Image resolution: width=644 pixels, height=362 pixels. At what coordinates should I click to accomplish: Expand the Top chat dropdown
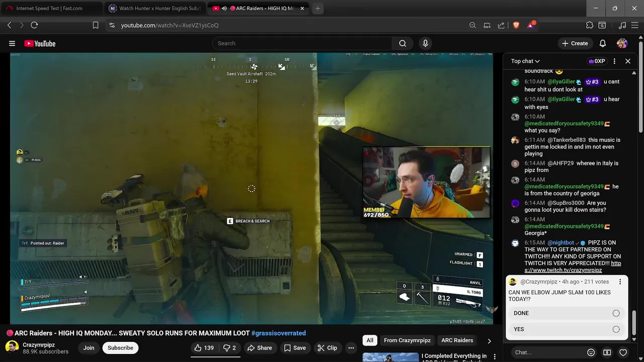pos(525,61)
